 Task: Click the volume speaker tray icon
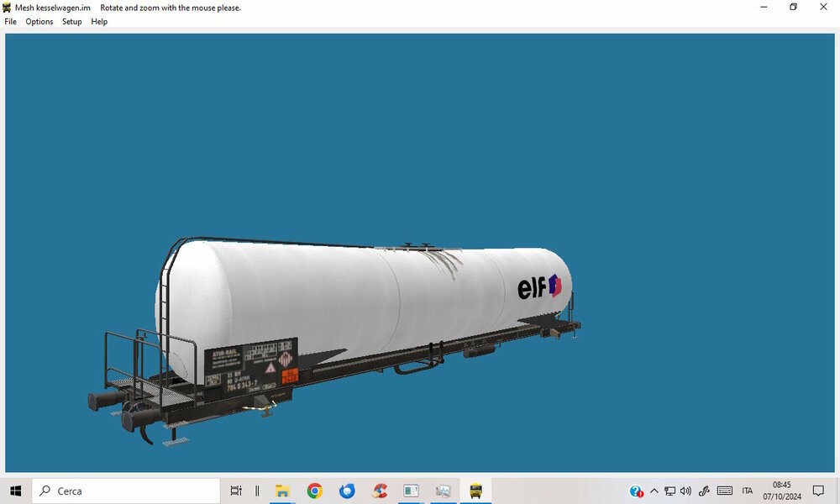point(685,491)
